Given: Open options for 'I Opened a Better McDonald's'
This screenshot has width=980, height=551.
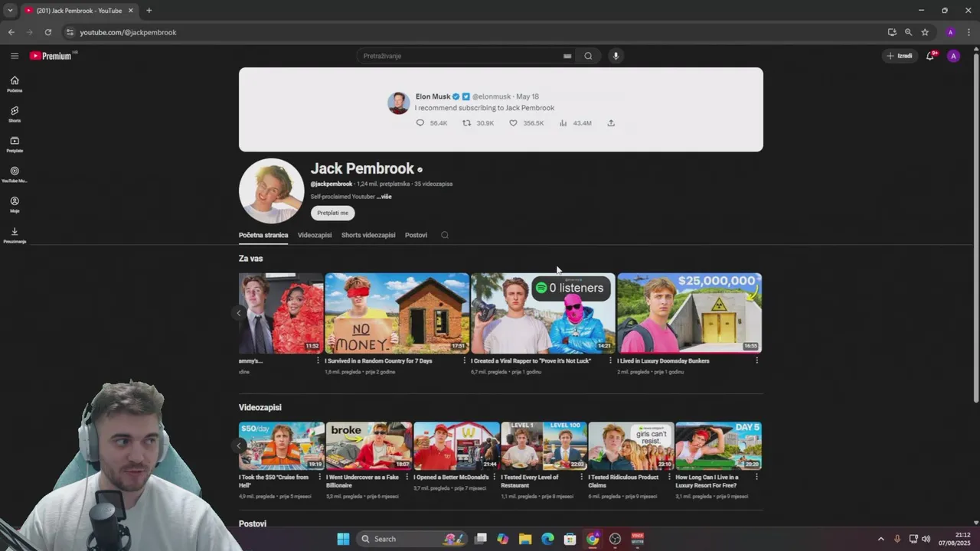Looking at the screenshot, I should tap(495, 477).
